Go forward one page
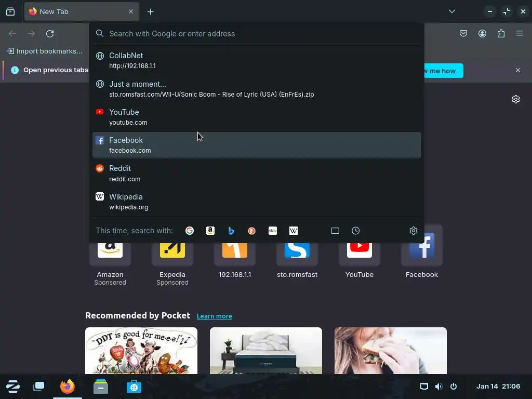Image resolution: width=532 pixels, height=399 pixels. [31, 34]
